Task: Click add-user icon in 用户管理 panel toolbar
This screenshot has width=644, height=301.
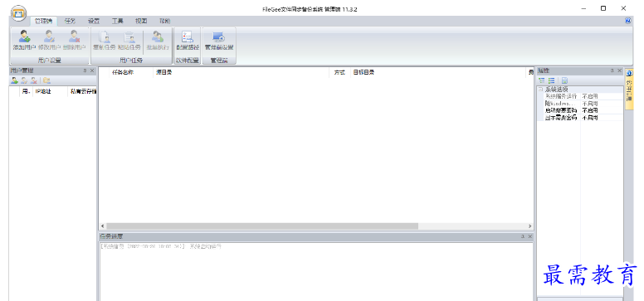Action: (x=14, y=80)
